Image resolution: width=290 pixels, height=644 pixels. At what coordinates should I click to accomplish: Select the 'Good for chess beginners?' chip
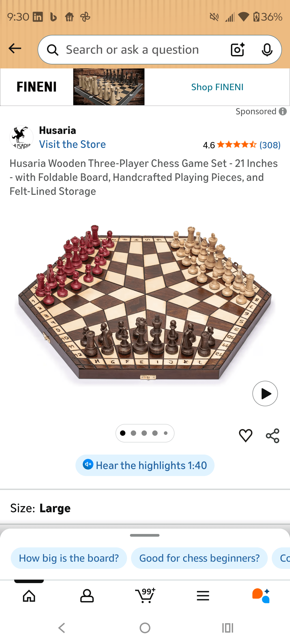(x=199, y=558)
